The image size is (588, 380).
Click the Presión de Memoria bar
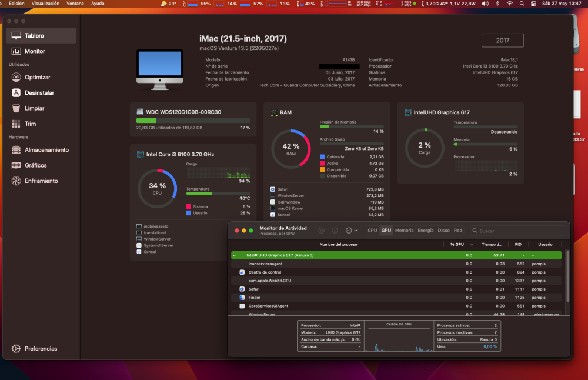[x=352, y=126]
